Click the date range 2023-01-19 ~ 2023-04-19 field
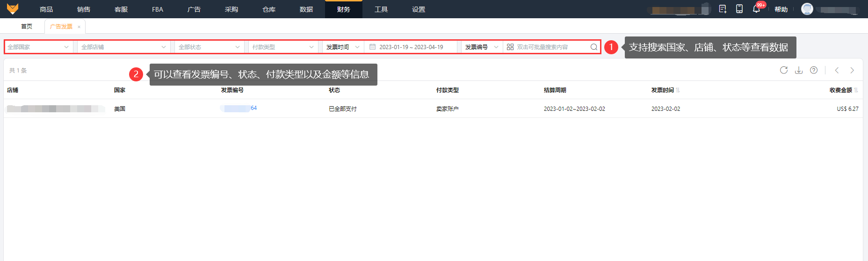The width and height of the screenshot is (868, 261). click(411, 47)
